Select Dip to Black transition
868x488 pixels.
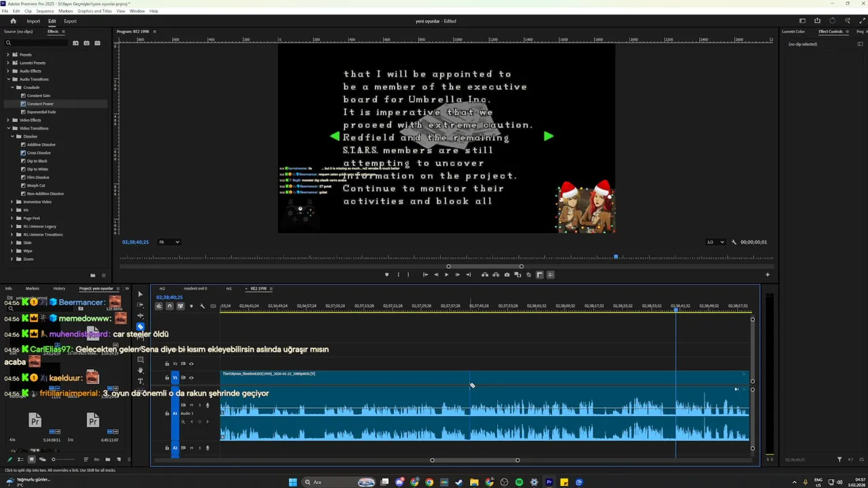click(x=37, y=161)
